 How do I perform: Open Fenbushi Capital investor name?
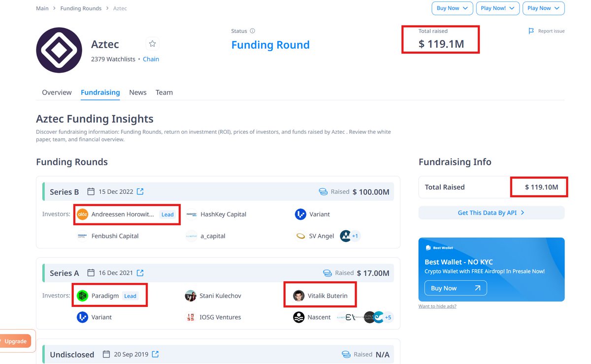[115, 236]
